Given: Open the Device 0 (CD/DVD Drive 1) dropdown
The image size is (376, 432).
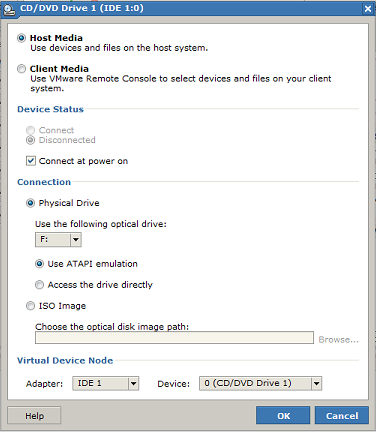Looking at the screenshot, I should point(261,383).
